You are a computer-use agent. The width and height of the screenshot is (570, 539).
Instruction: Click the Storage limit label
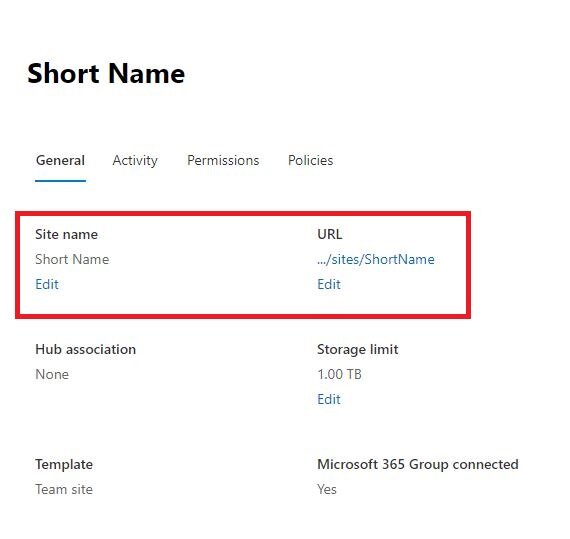(x=357, y=349)
